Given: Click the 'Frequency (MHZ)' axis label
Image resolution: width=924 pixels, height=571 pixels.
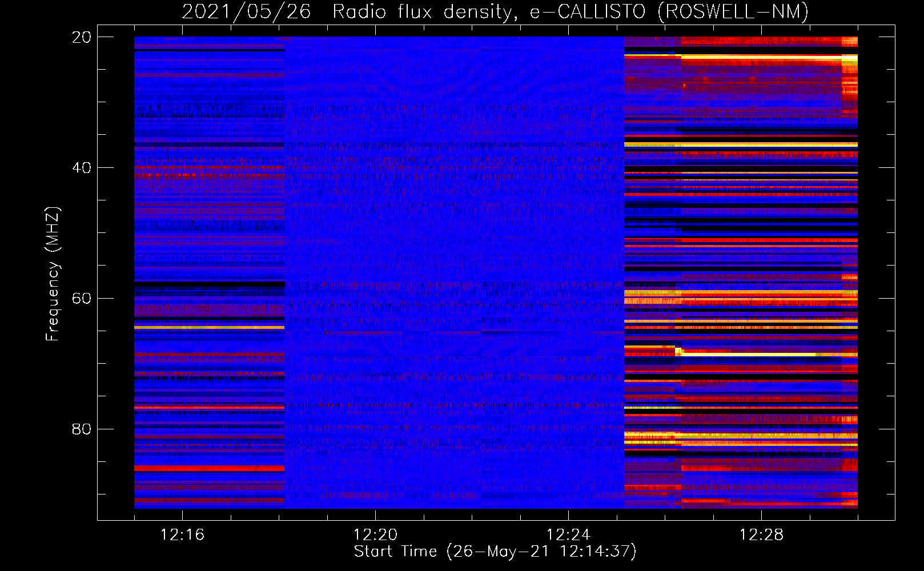Looking at the screenshot, I should point(52,274).
